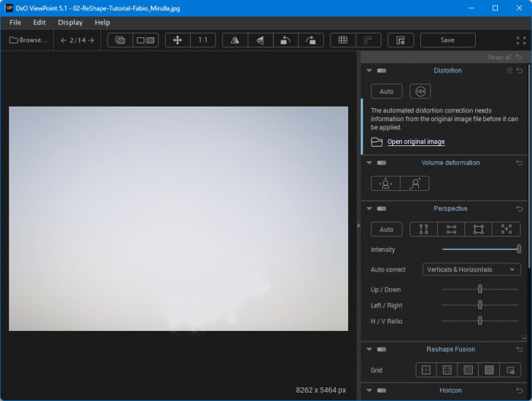Open the Help menu
The height and width of the screenshot is (401, 532).
click(102, 22)
